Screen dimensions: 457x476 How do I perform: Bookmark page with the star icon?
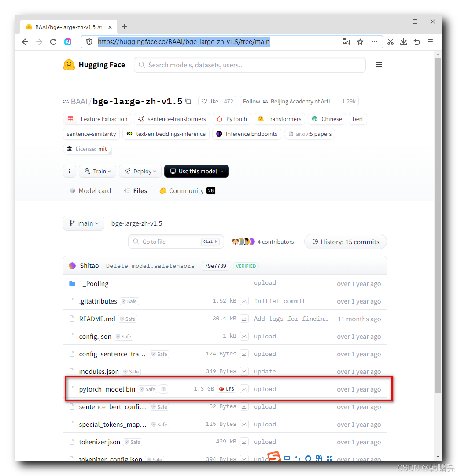click(360, 42)
